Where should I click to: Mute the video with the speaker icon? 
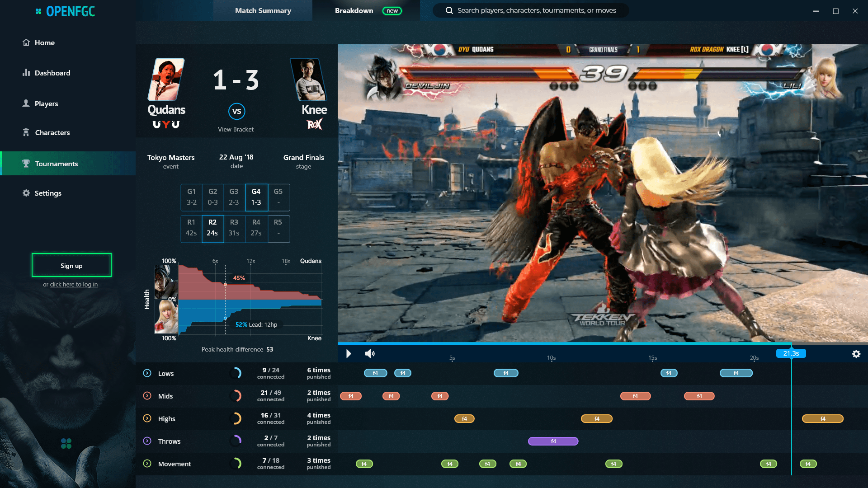[x=370, y=353]
